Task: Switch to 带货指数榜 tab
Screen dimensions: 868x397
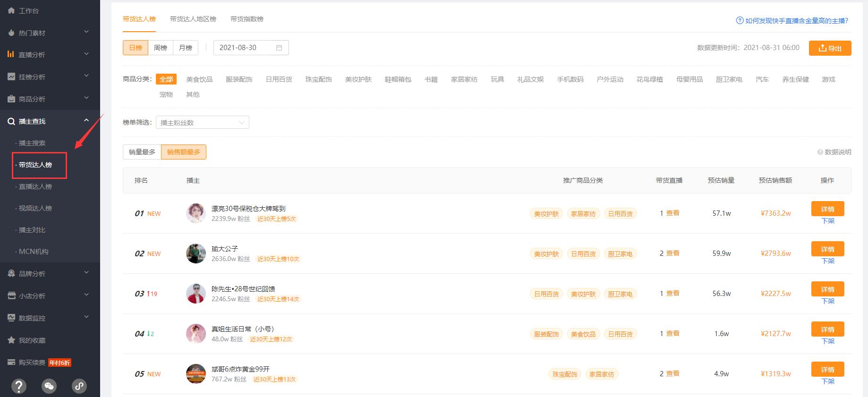Action: click(247, 19)
